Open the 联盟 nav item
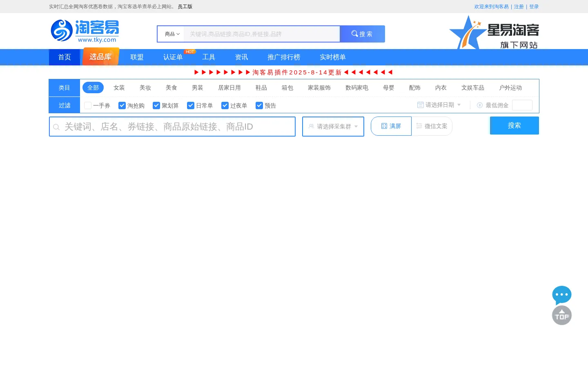The width and height of the screenshot is (588, 368). point(137,57)
